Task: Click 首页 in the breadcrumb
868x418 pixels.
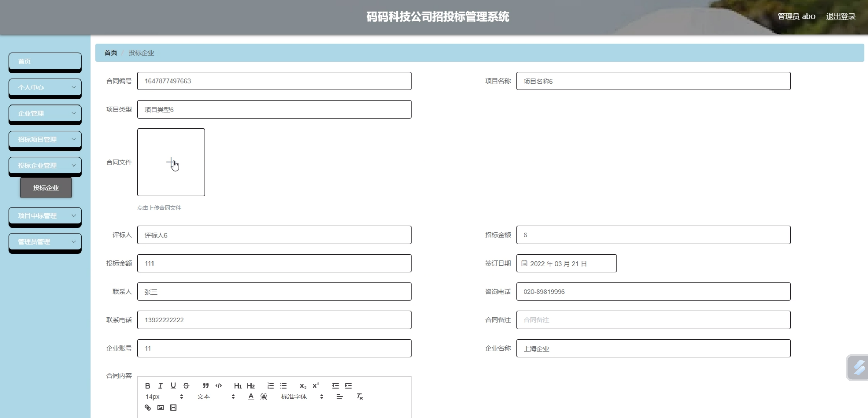Action: pyautogui.click(x=111, y=53)
